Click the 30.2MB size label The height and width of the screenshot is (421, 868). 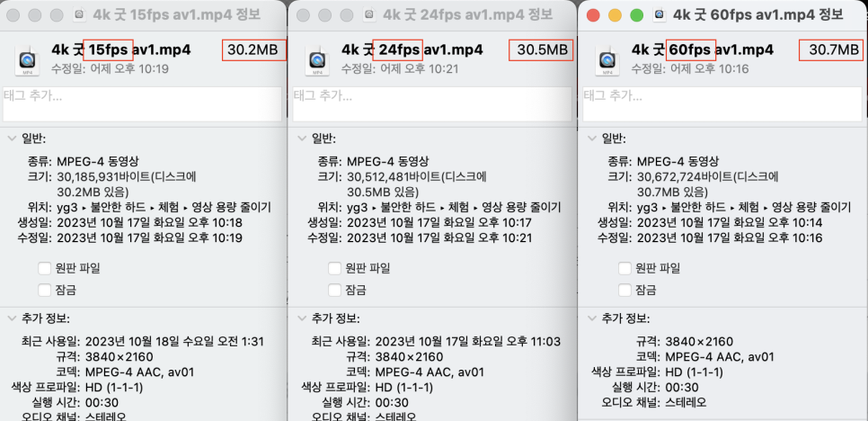click(252, 49)
